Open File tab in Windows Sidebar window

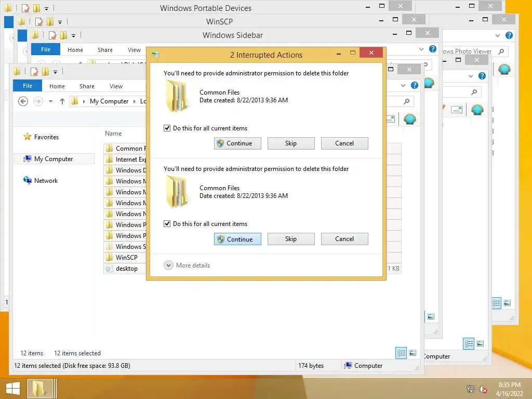point(46,49)
